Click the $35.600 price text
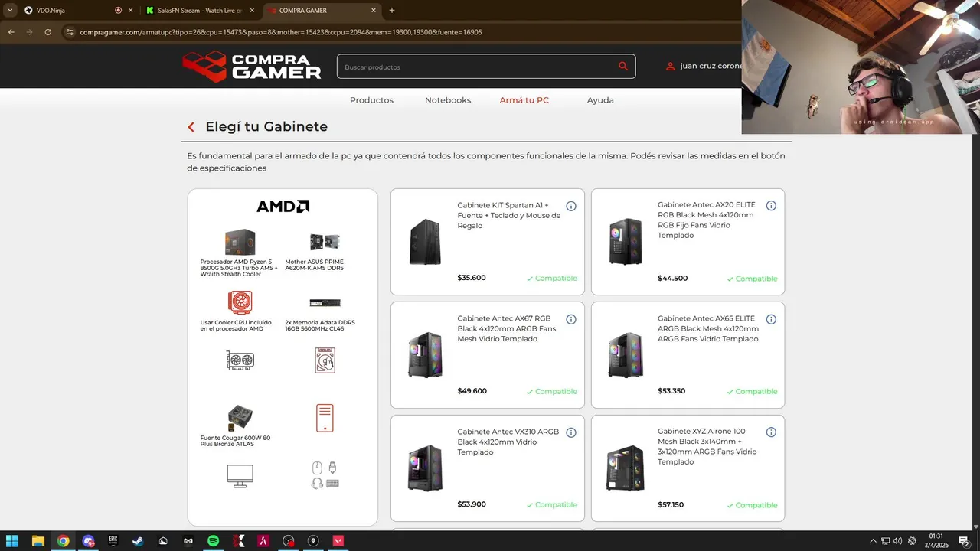This screenshot has height=551, width=980. tap(472, 278)
